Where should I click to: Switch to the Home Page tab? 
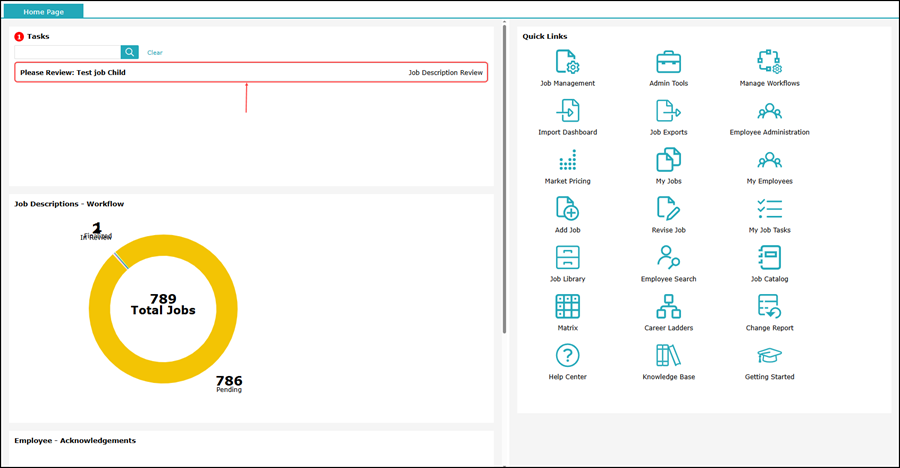coord(44,11)
